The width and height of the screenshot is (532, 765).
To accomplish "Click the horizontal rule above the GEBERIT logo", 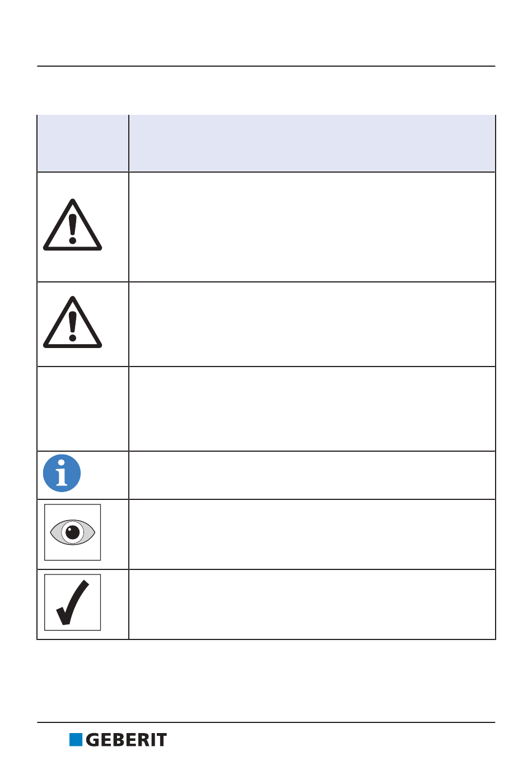I will pyautogui.click(x=266, y=722).
